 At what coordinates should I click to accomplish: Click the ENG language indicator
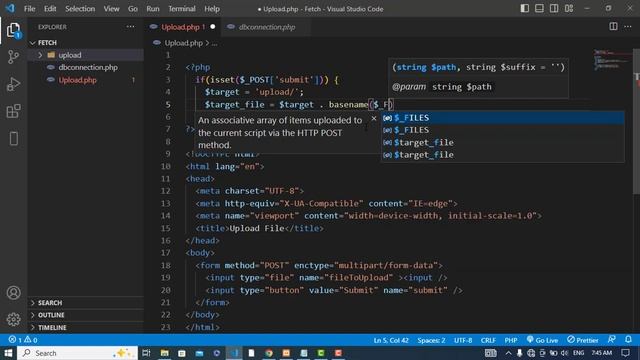pos(578,353)
